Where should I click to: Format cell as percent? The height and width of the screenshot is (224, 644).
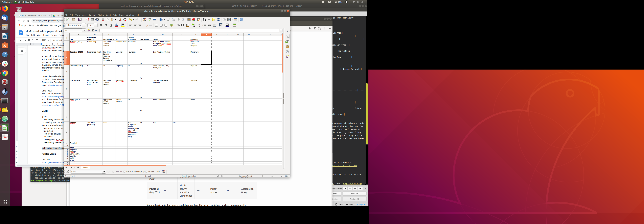tap(178, 25)
